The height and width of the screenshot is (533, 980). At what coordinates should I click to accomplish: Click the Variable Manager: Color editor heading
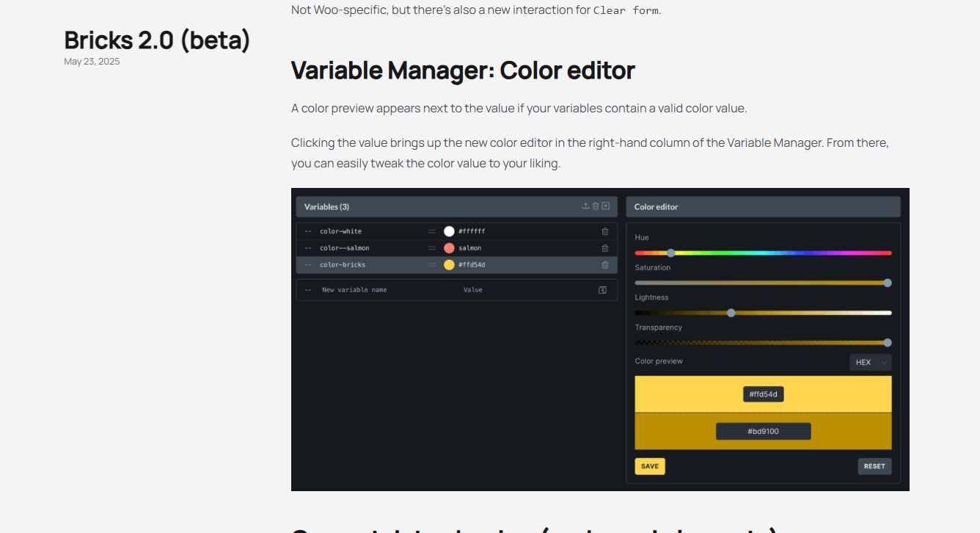(463, 70)
